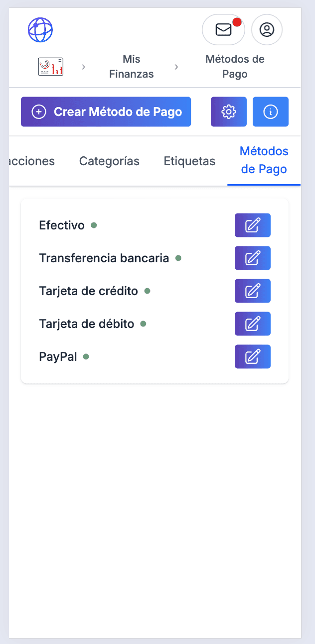
Task: Click the chevron after Mis Finanzas
Action: (176, 66)
